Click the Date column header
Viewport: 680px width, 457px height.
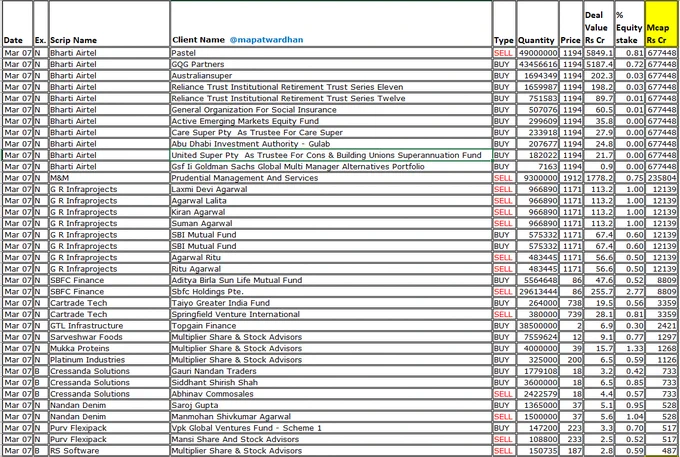18,24
